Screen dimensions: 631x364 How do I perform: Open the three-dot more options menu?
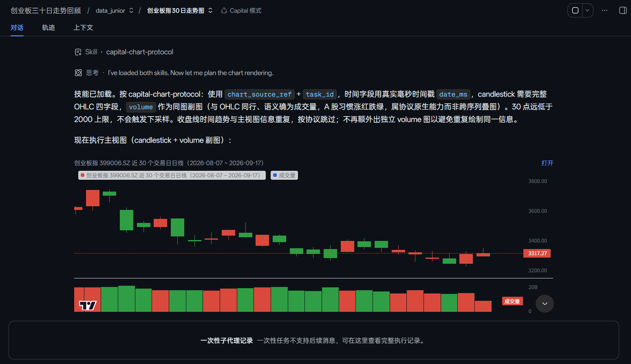[605, 11]
